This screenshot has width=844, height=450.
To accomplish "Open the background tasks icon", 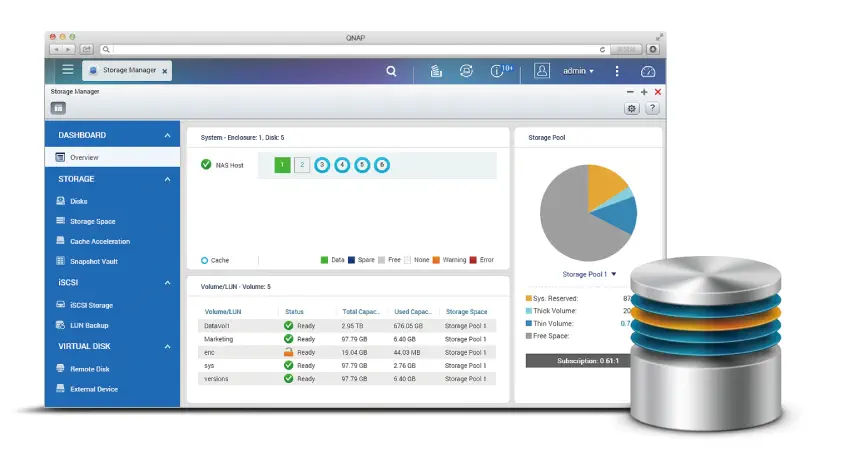I will [x=436, y=71].
